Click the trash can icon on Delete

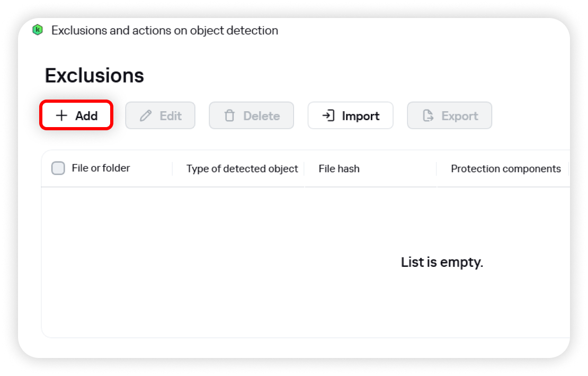pos(229,115)
